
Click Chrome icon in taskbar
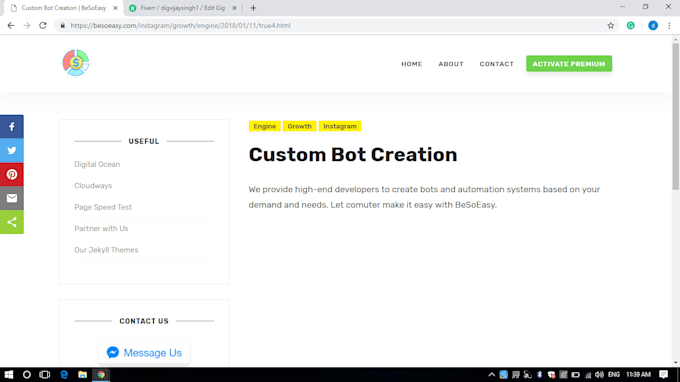click(x=101, y=375)
